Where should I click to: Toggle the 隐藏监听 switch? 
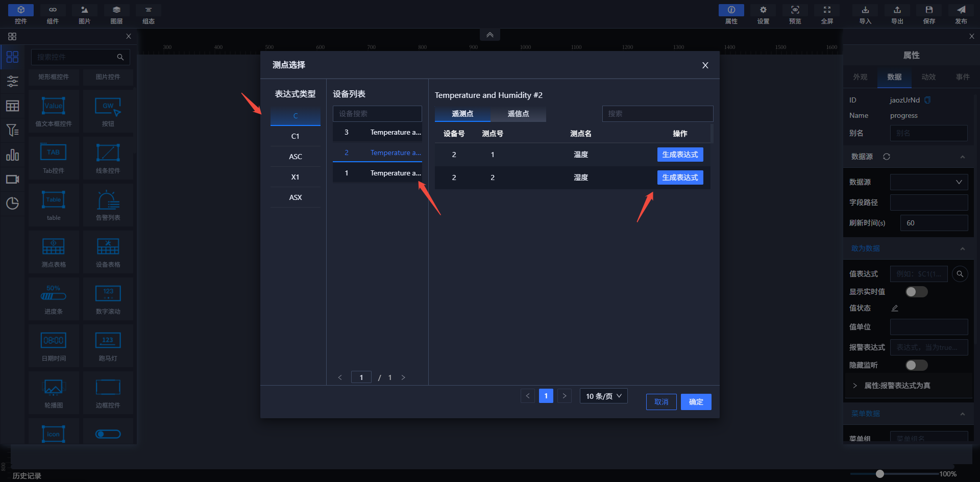pos(916,365)
